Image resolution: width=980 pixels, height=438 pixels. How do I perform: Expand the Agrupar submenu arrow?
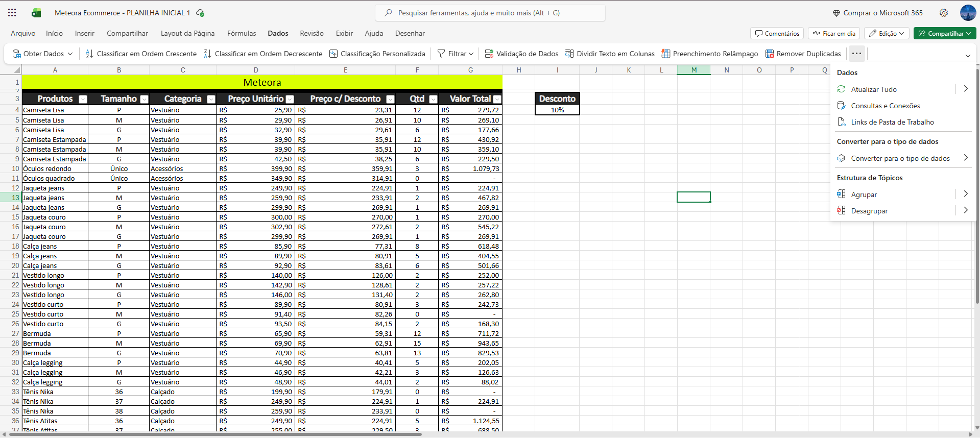(x=965, y=194)
